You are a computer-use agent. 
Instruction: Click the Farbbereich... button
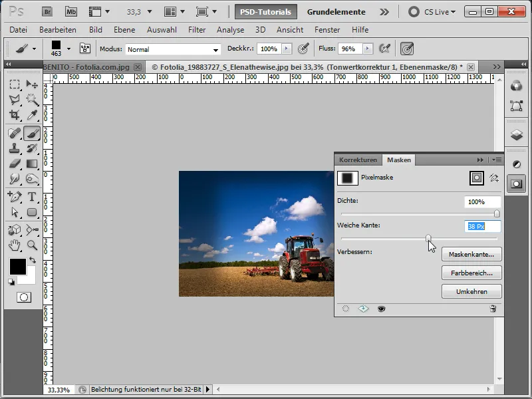tap(471, 273)
